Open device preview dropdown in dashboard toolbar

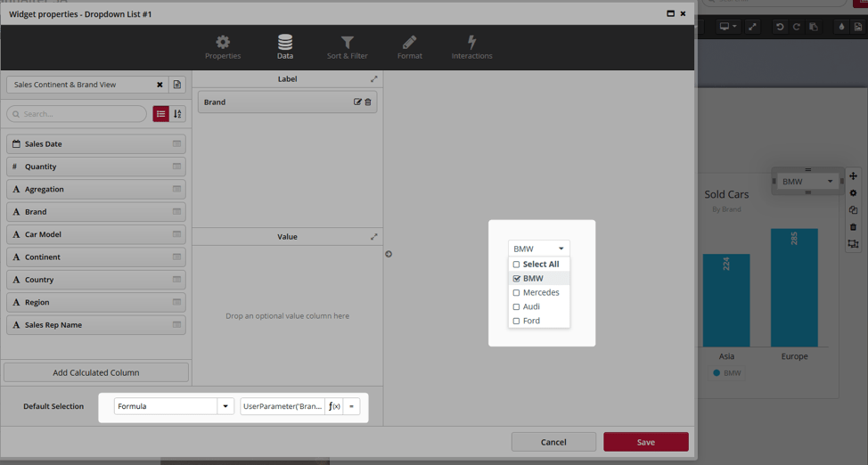click(727, 27)
